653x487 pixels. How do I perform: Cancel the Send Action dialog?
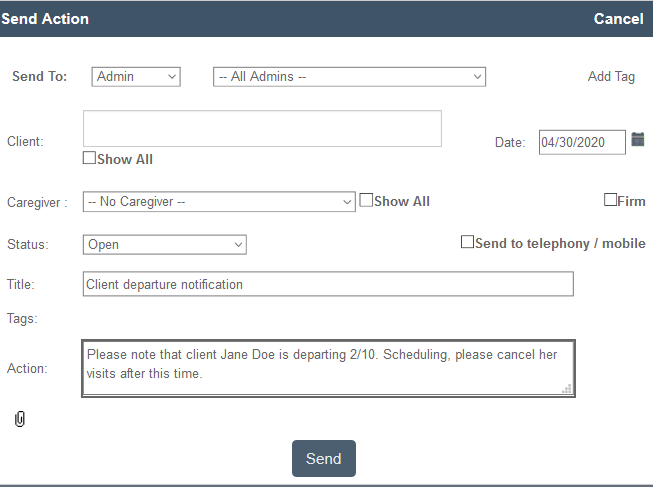(618, 19)
